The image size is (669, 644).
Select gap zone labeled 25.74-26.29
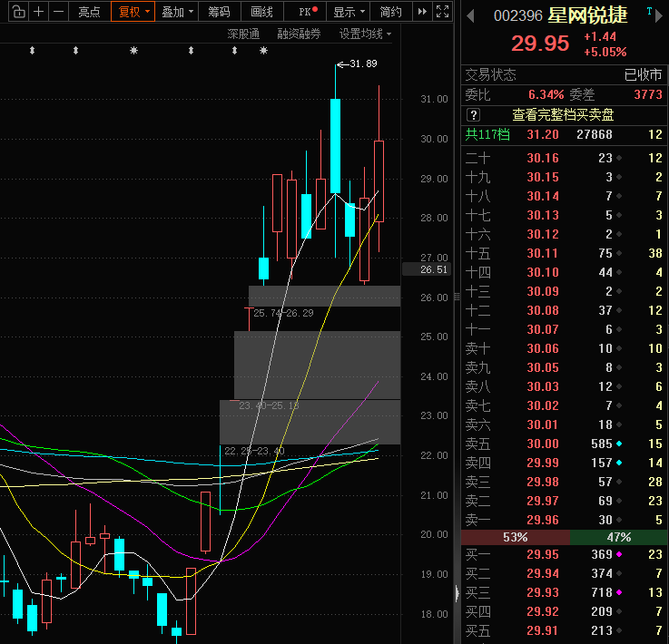pos(324,296)
